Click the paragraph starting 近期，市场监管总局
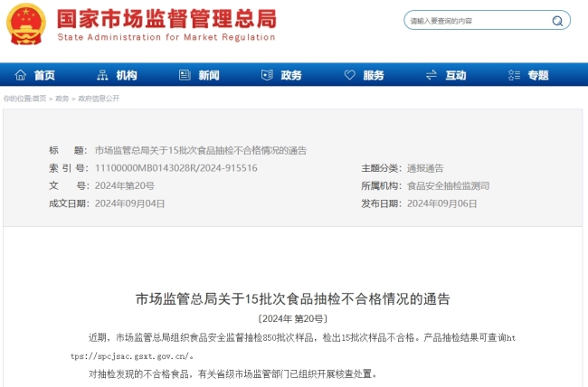 pyautogui.click(x=293, y=347)
